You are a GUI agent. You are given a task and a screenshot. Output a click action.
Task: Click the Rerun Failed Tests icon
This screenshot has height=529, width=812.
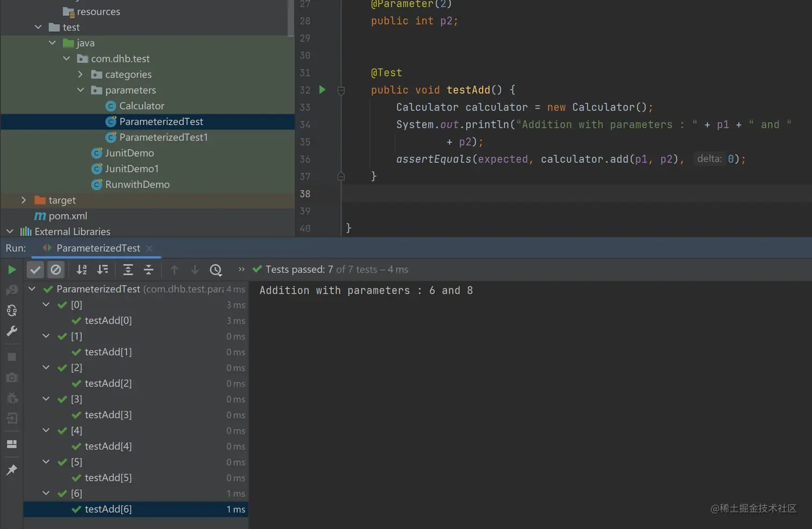coord(12,290)
